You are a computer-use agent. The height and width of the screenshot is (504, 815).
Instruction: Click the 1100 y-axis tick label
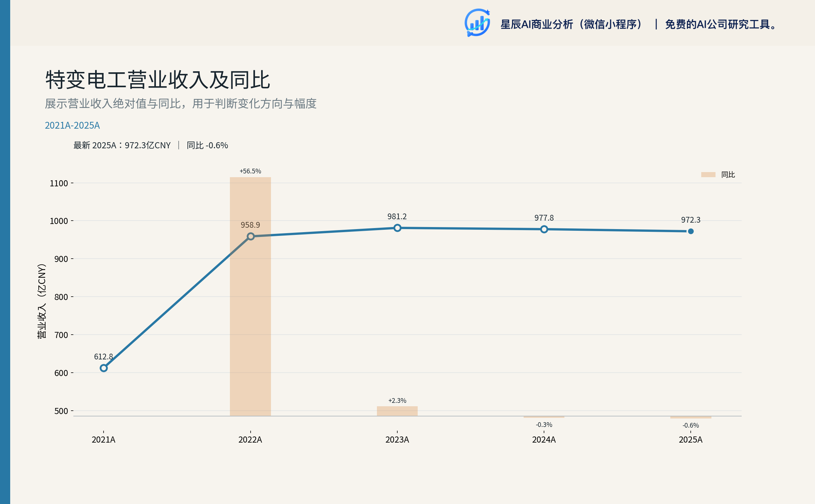(x=59, y=183)
